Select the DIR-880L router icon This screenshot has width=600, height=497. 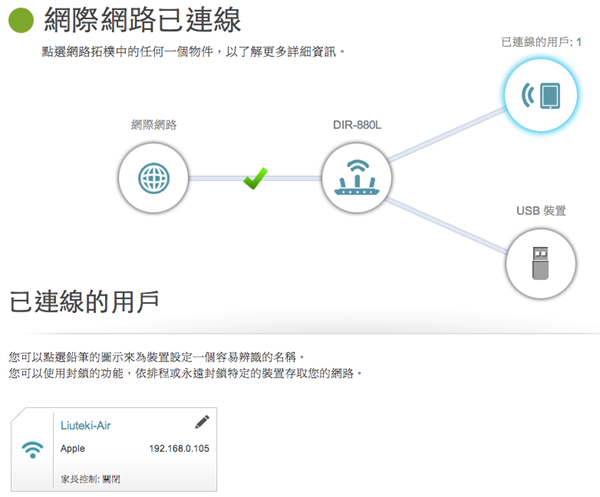click(x=357, y=179)
